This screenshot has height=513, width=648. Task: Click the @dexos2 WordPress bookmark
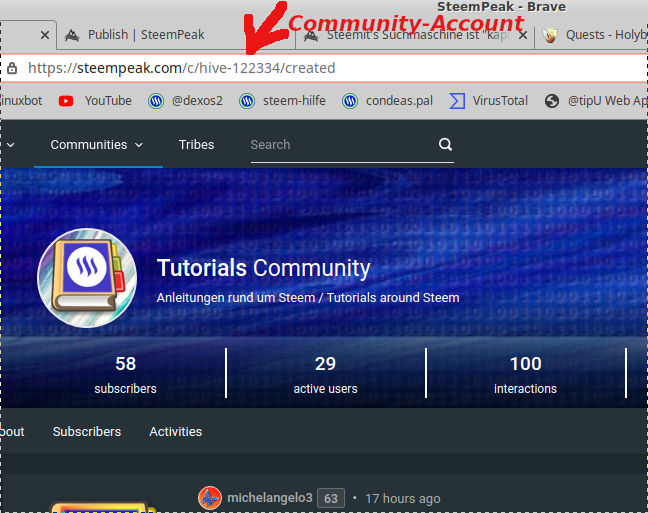[186, 100]
